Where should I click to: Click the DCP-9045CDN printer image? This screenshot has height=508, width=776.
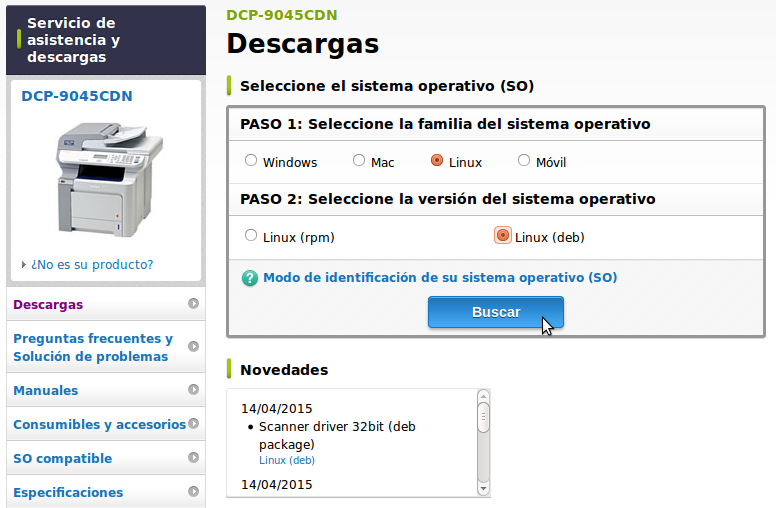[x=109, y=179]
